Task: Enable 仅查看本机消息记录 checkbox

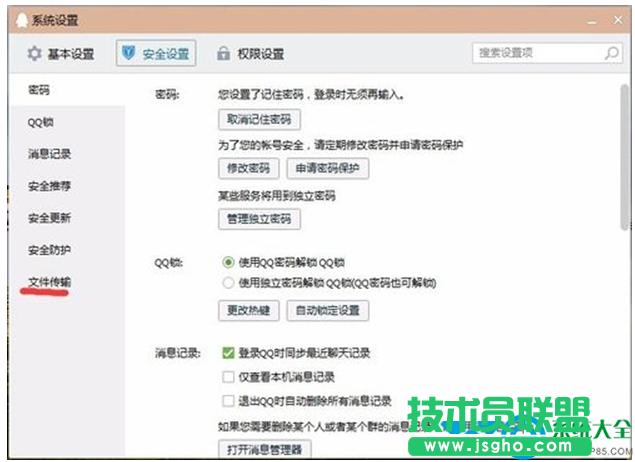Action: (228, 377)
